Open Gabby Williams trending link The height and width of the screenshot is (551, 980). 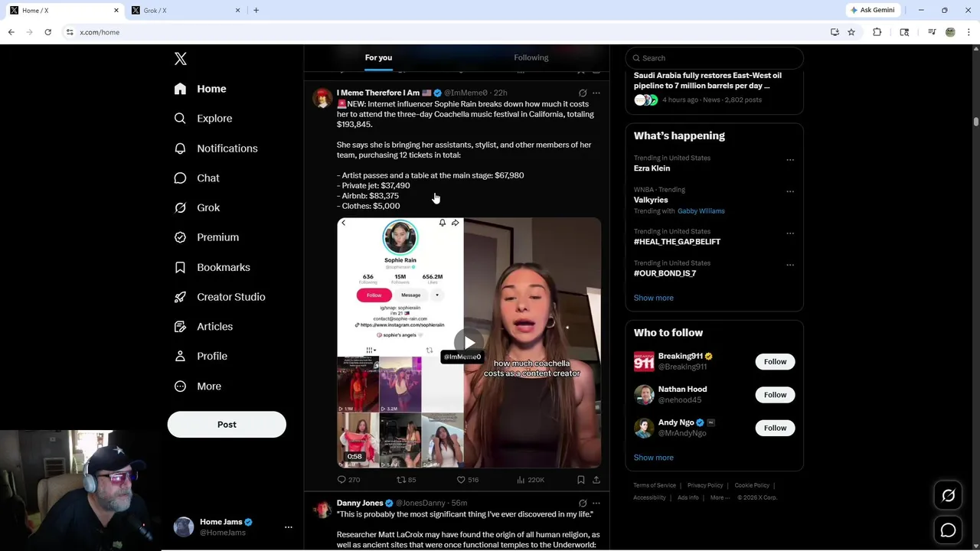click(x=701, y=211)
